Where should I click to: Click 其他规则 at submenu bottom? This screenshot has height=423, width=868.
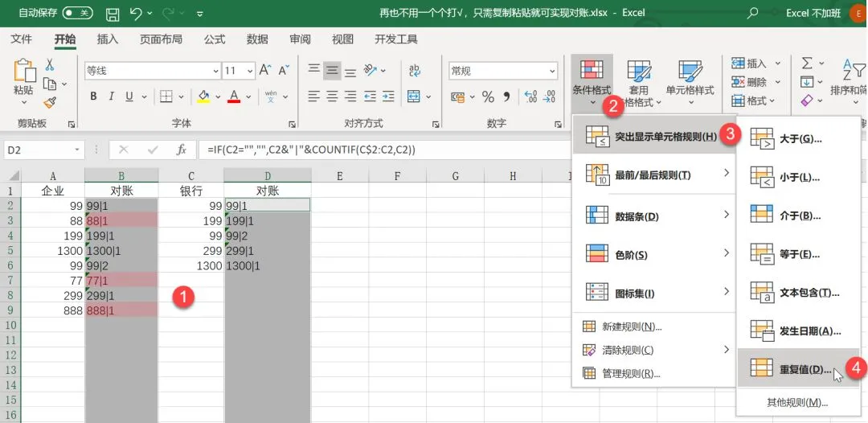coord(797,403)
